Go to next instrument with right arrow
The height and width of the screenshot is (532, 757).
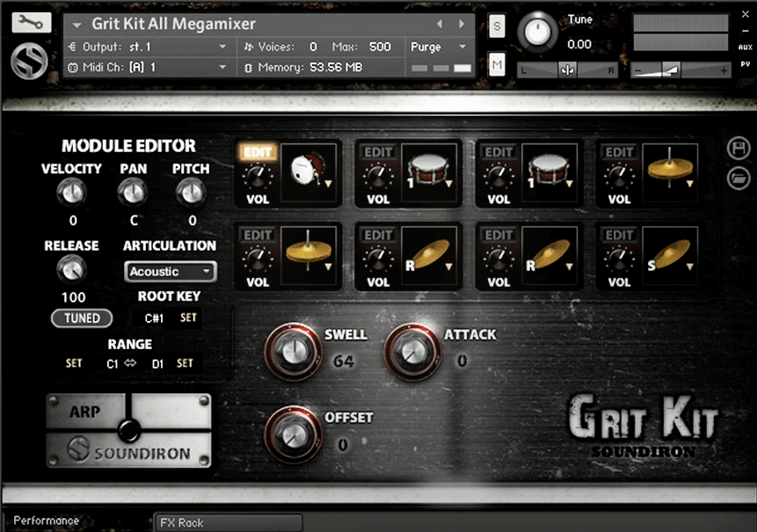462,24
